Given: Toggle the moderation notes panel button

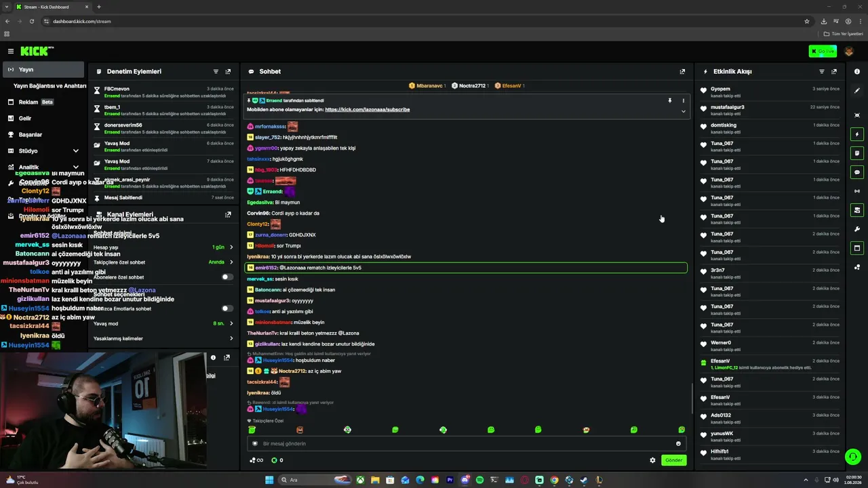Looking at the screenshot, I should tap(857, 153).
